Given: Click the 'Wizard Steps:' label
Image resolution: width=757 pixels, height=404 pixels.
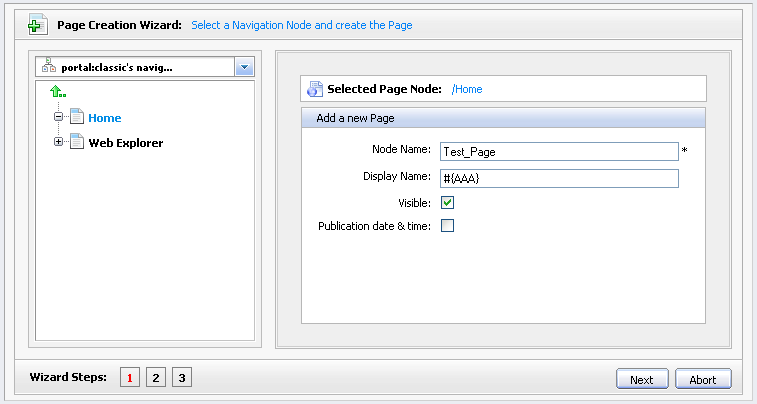Looking at the screenshot, I should (68, 377).
